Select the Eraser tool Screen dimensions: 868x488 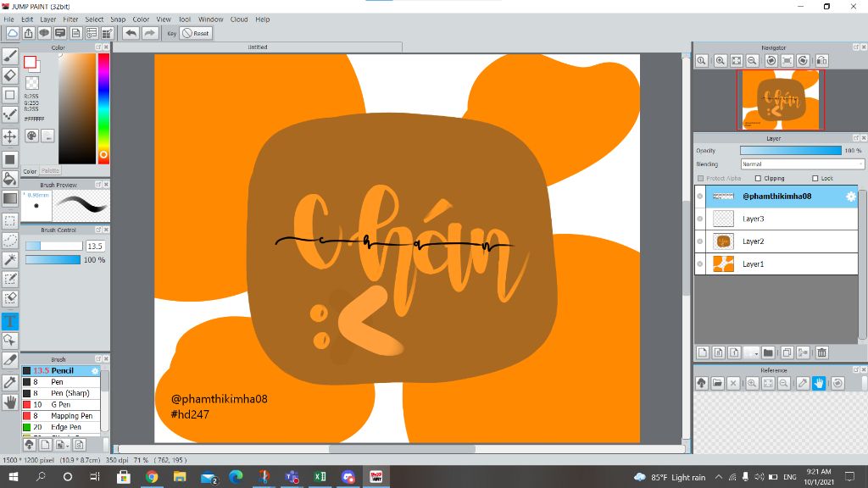10,75
